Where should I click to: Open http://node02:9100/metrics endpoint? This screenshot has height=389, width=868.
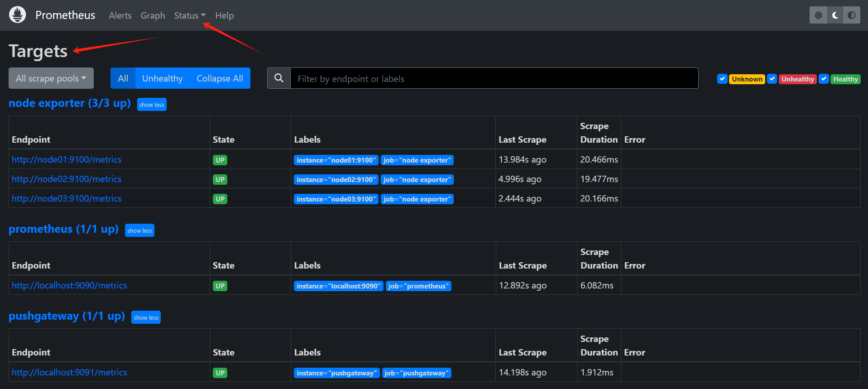coord(67,179)
